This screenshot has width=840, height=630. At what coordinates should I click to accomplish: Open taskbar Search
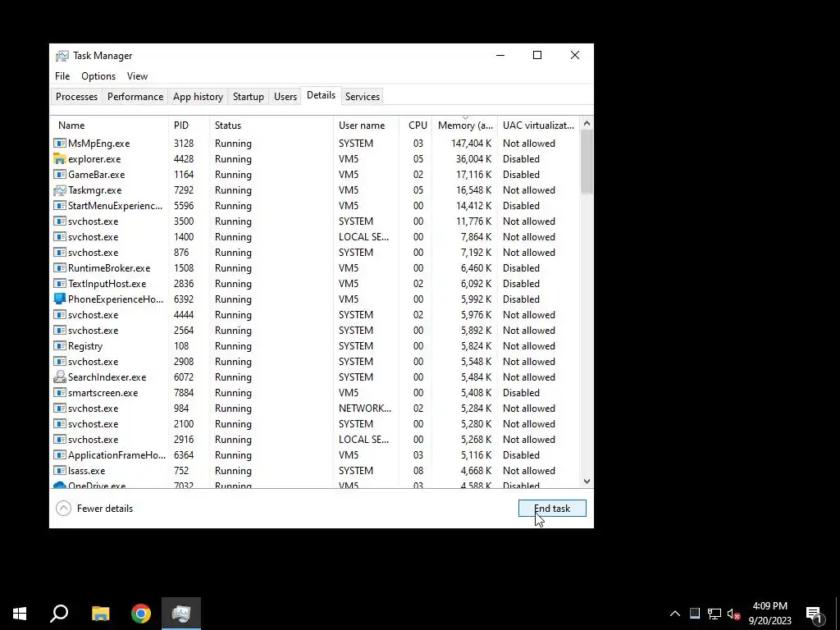coord(59,614)
